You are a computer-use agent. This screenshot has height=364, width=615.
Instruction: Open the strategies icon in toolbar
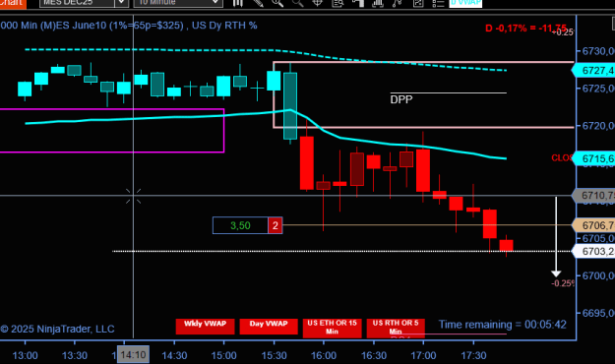(x=398, y=3)
